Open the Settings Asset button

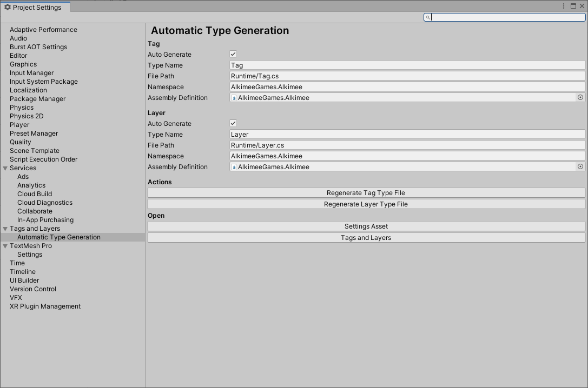[x=366, y=226]
